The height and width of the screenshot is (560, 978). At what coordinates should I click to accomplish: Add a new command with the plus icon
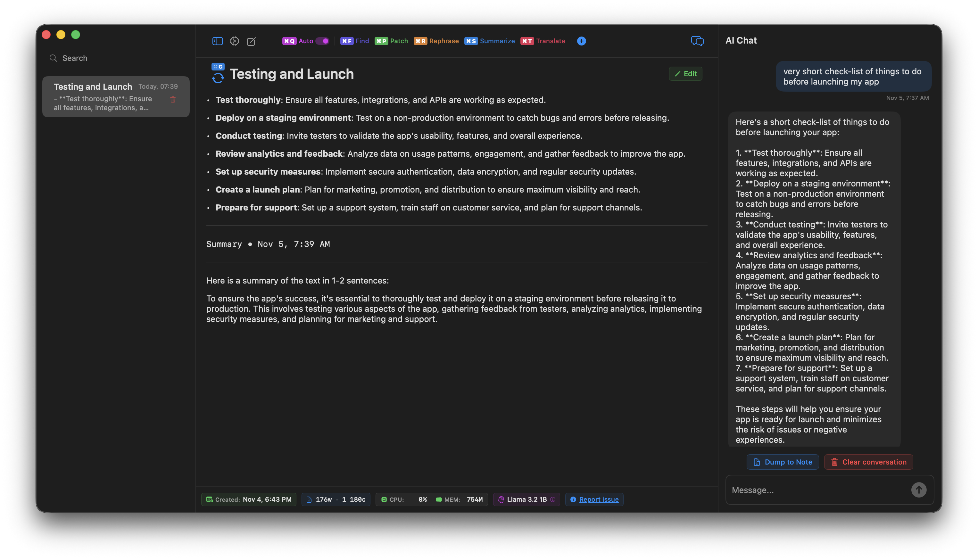coord(581,41)
